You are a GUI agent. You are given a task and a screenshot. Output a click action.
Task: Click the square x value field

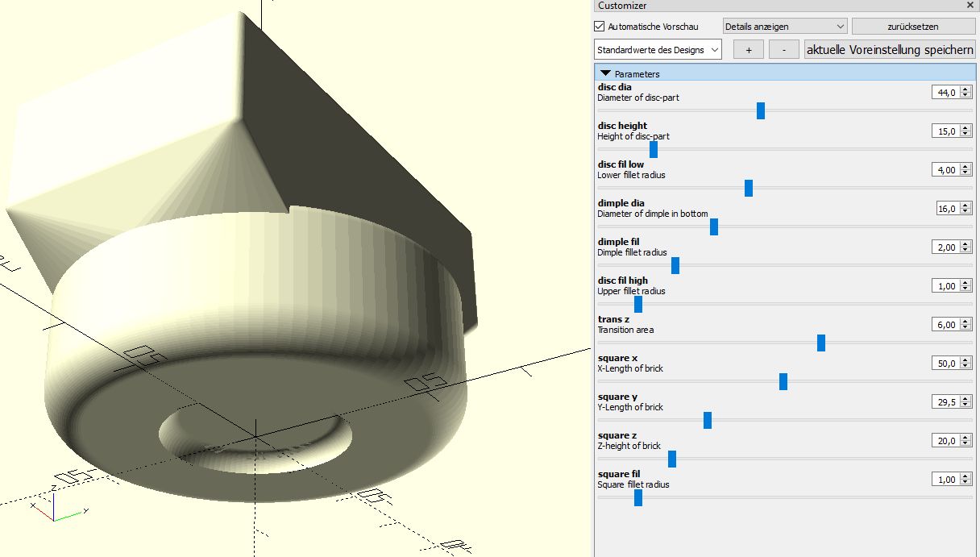[945, 364]
